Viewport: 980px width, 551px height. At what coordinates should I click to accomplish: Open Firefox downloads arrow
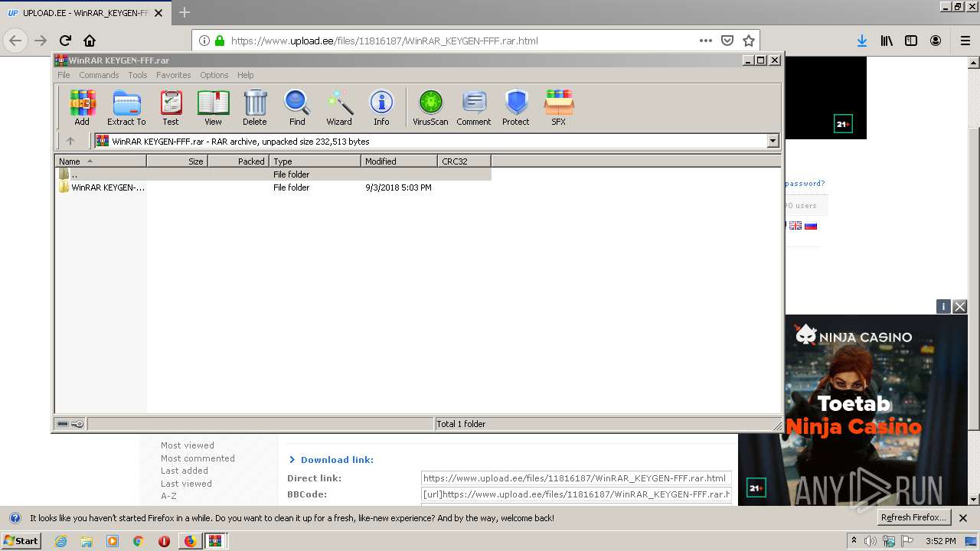pyautogui.click(x=862, y=41)
